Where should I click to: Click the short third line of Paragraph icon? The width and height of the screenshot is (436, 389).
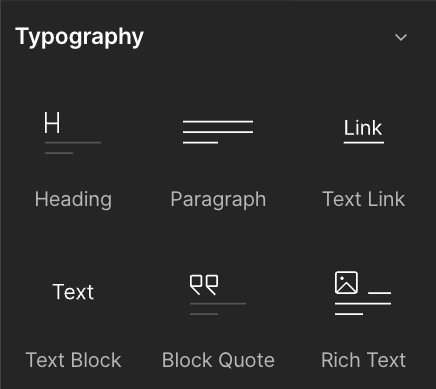point(200,143)
